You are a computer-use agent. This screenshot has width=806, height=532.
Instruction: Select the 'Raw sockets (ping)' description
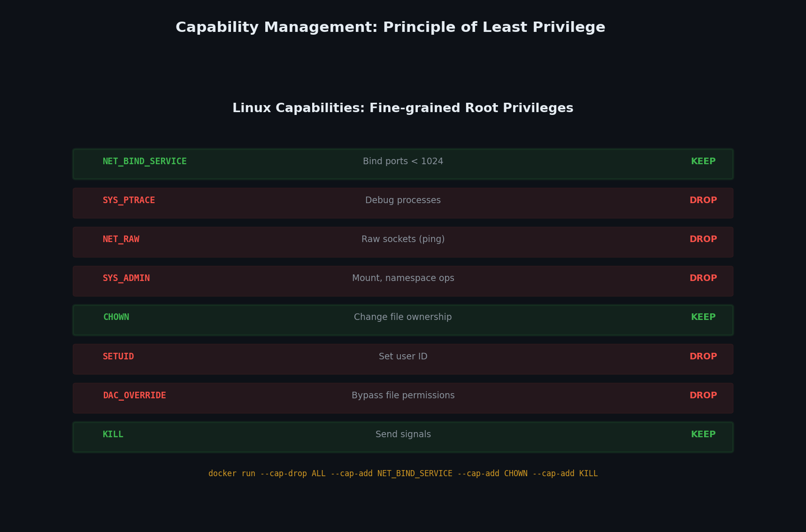(403, 239)
